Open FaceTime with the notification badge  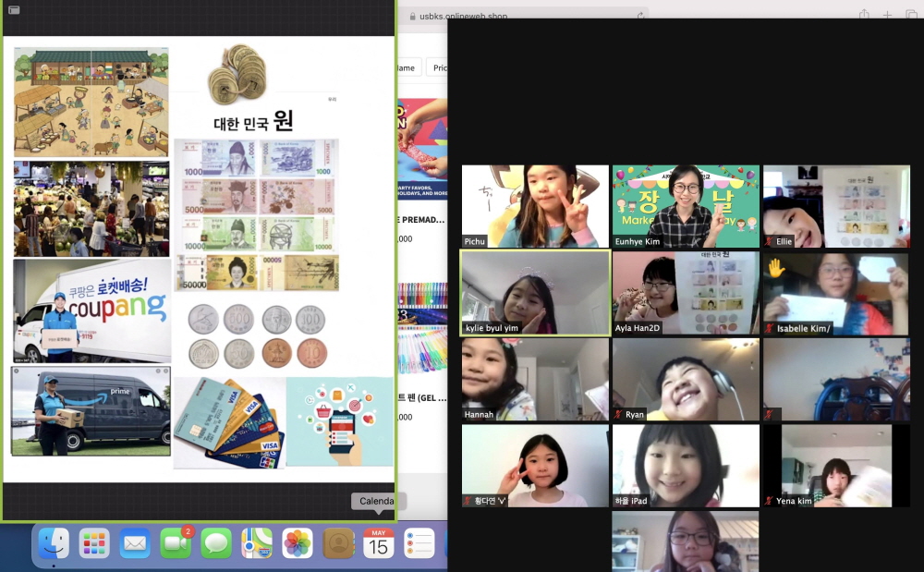pos(176,543)
